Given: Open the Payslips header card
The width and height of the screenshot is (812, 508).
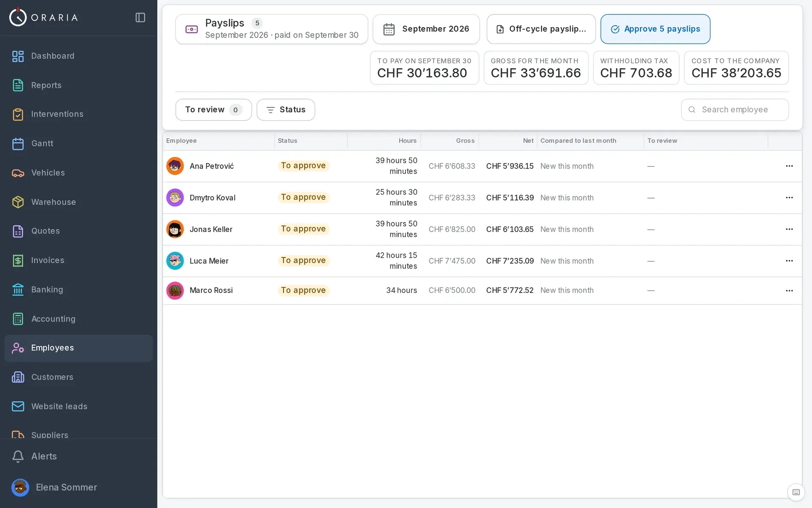Looking at the screenshot, I should [x=272, y=29].
